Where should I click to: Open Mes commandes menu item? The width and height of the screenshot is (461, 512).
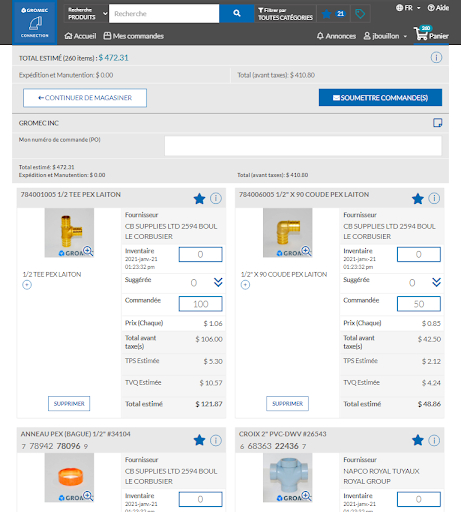point(134,36)
